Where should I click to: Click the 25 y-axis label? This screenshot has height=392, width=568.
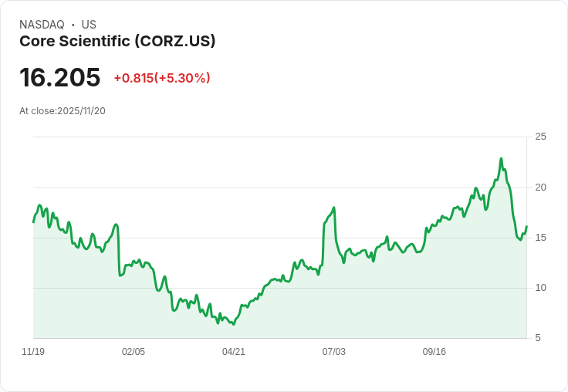(540, 137)
